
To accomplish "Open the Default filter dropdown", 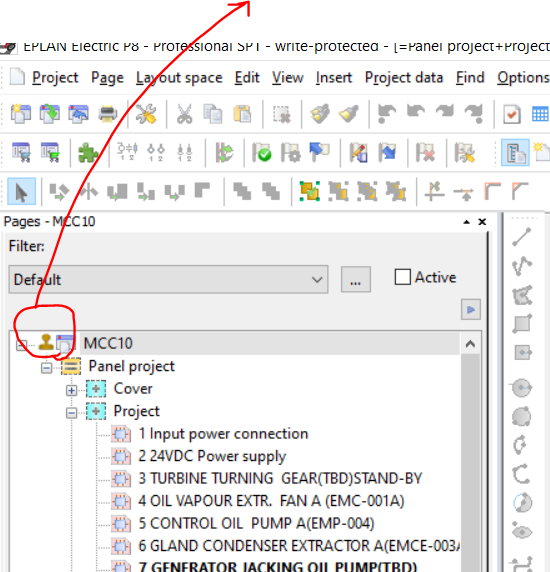I will pos(169,279).
